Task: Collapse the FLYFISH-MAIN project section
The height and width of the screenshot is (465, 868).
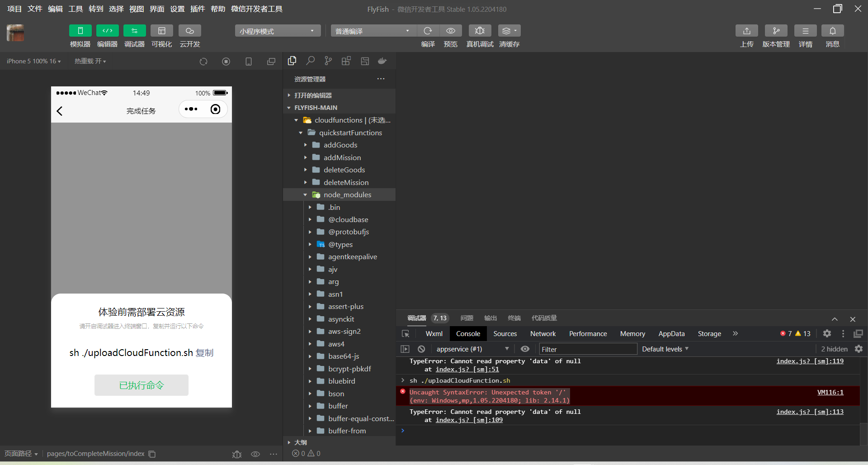Action: tap(339, 108)
